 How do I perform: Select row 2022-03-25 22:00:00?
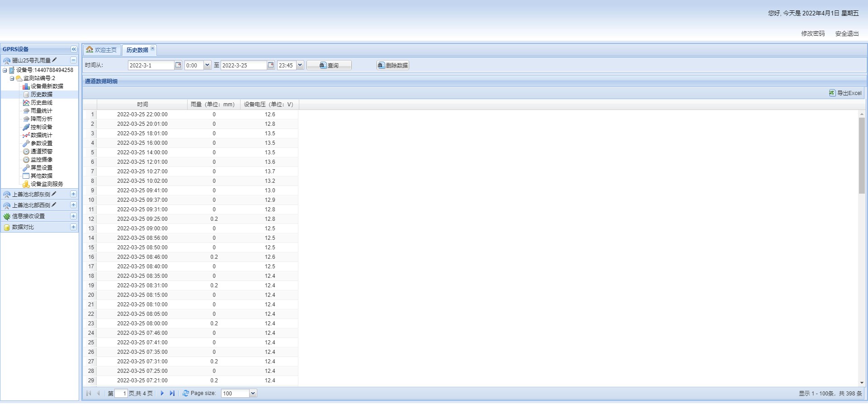pos(190,114)
